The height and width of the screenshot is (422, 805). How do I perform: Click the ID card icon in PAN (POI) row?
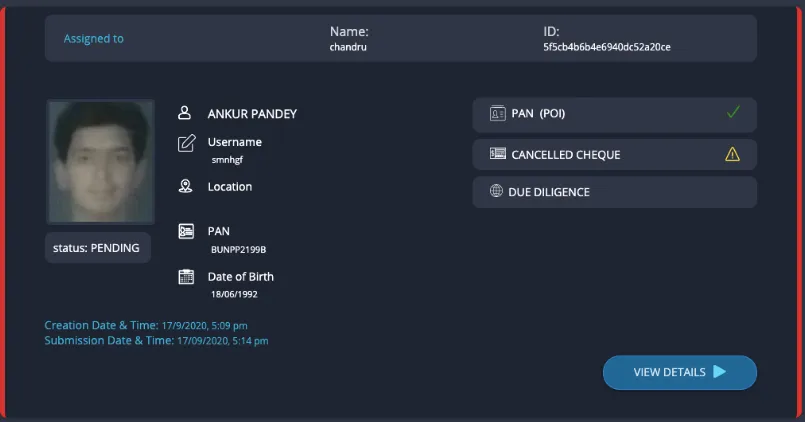pyautogui.click(x=497, y=113)
